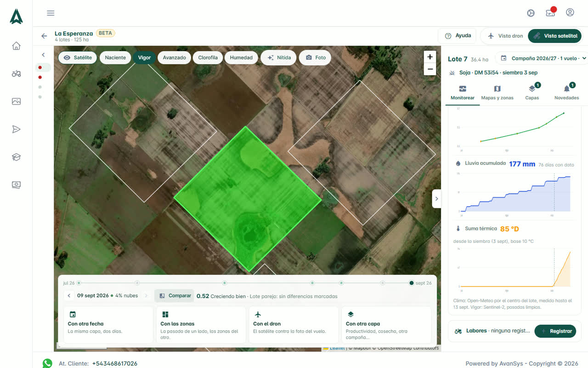Open the money bill icon in the sidebar

[17, 185]
